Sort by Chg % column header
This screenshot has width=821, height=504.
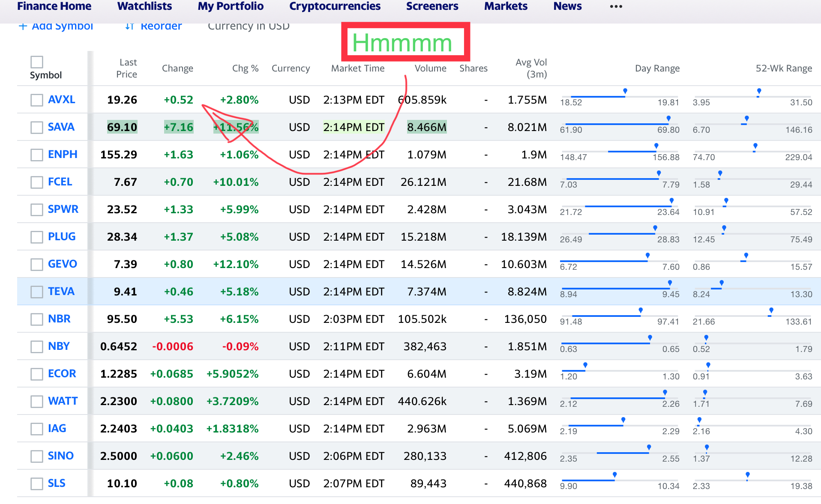(245, 69)
